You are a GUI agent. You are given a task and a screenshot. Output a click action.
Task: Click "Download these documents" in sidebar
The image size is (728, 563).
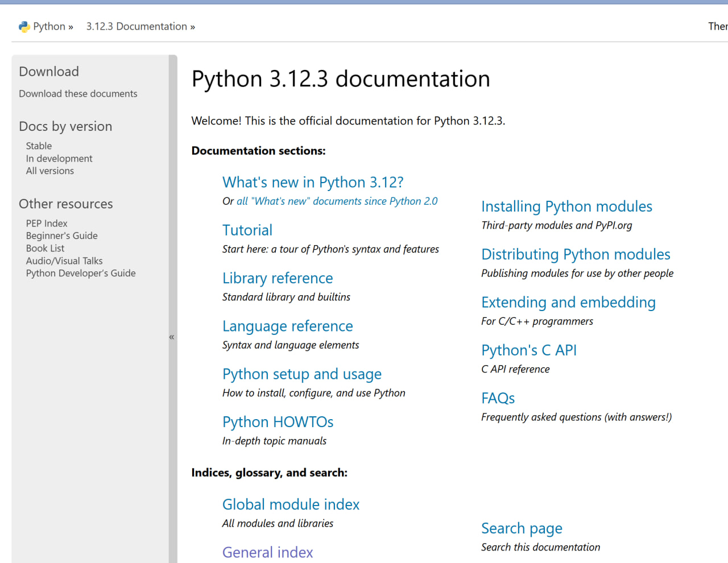pos(78,94)
